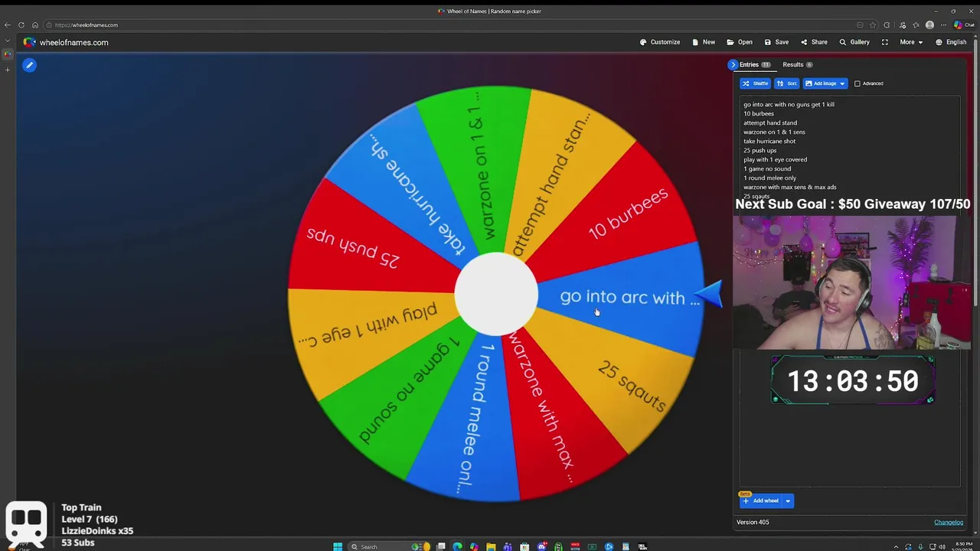
Task: Open the wheel Gallery
Action: coord(854,42)
